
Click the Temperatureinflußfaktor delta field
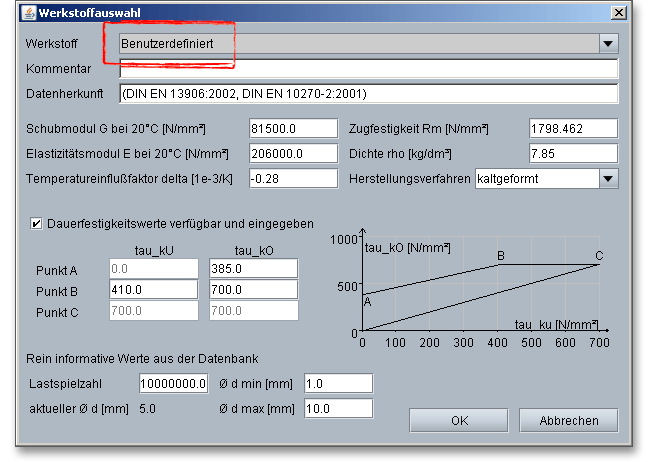(293, 178)
